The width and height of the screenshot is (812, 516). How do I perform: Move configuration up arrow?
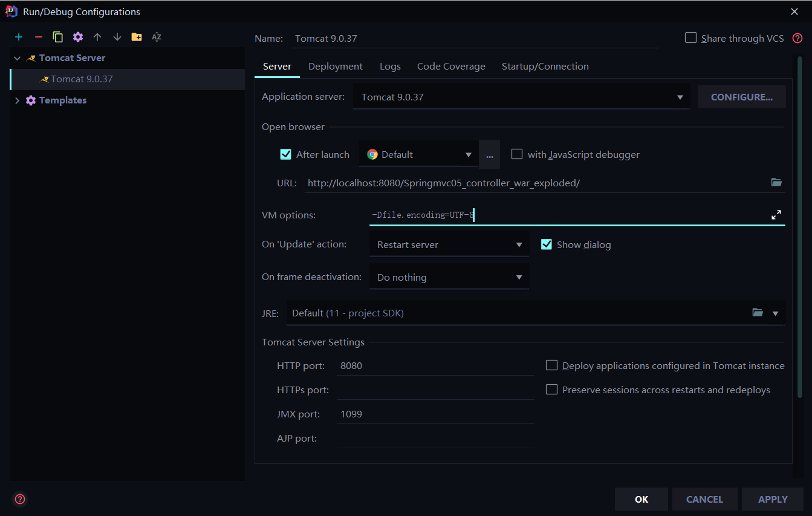[x=97, y=38]
